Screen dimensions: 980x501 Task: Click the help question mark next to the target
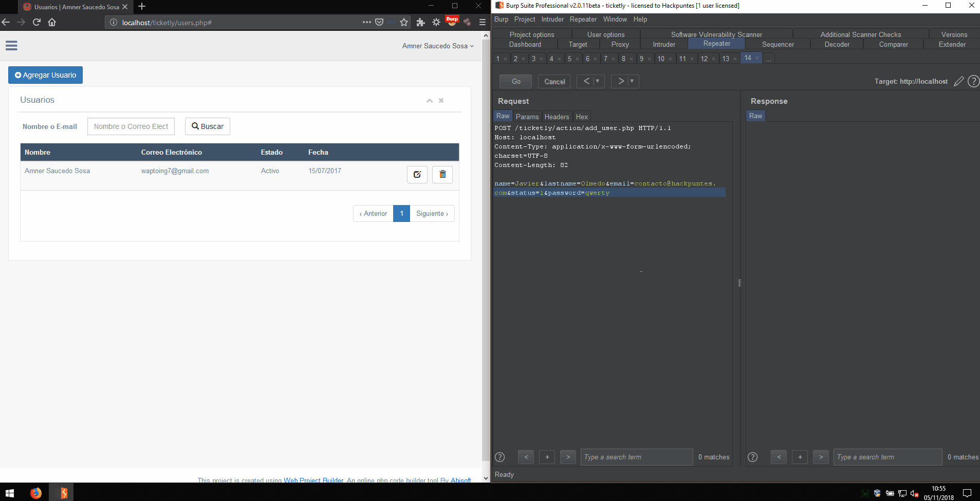pyautogui.click(x=973, y=81)
